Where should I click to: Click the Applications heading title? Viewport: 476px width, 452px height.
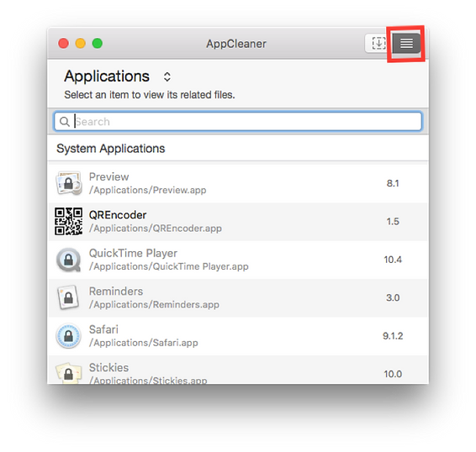pyautogui.click(x=107, y=76)
